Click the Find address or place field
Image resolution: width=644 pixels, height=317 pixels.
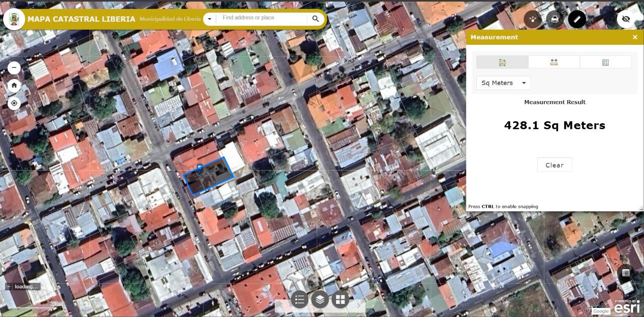point(262,18)
